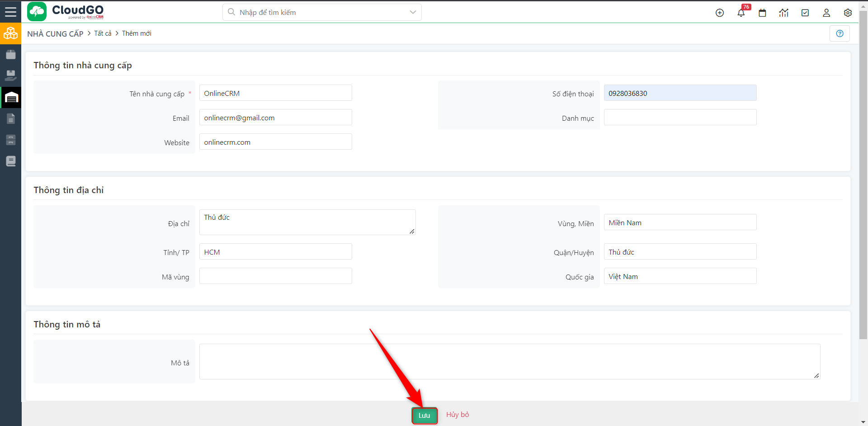Screen dimensions: 868x426
Task: Go to NHÀ CUNG CẤP breadcrumb
Action: (55, 33)
